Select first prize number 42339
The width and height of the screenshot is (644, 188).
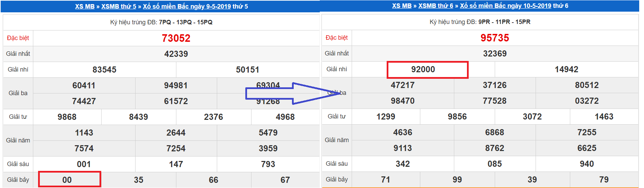[x=176, y=54]
